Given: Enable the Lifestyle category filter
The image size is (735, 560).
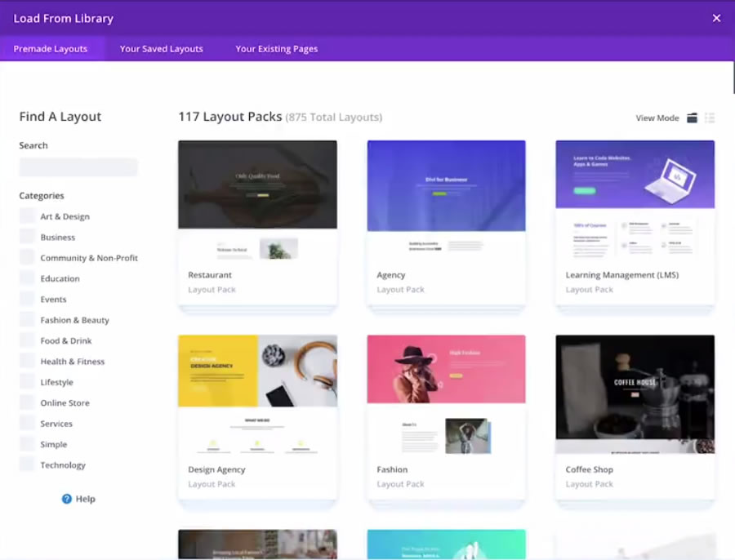Looking at the screenshot, I should coord(27,381).
